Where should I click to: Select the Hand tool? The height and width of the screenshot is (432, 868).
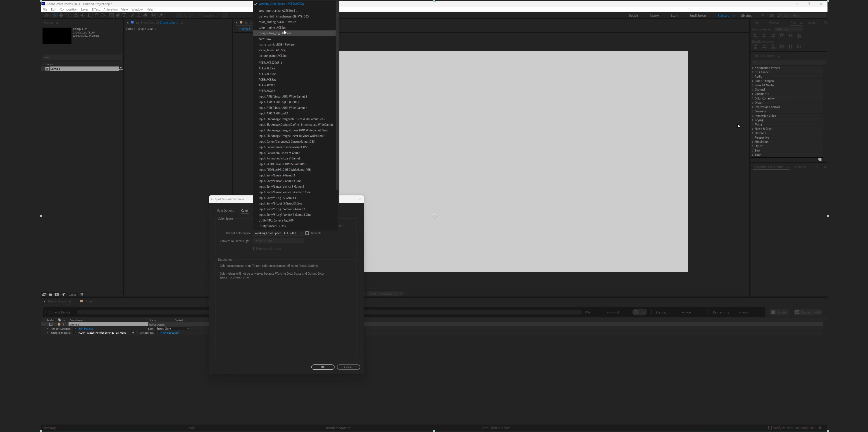pos(61,15)
